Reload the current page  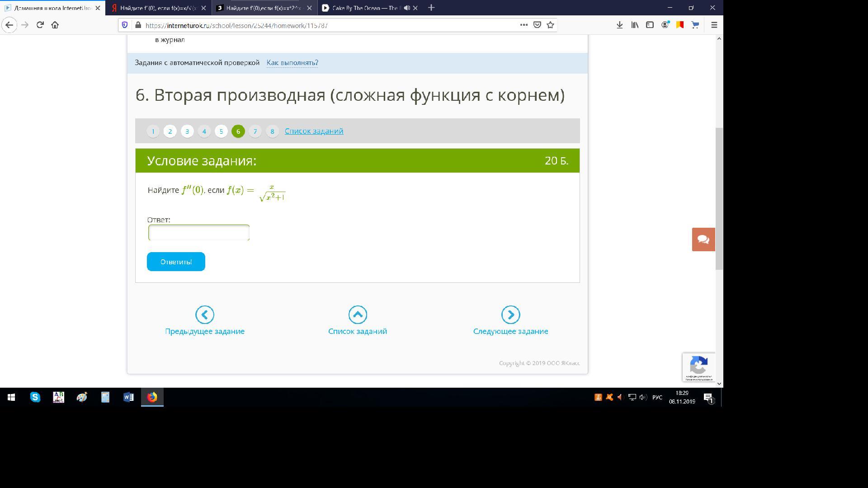click(40, 25)
